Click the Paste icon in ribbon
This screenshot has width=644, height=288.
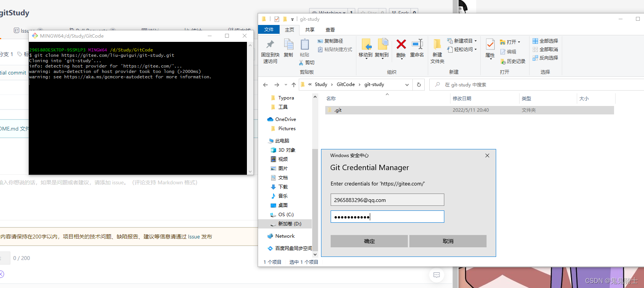(x=305, y=45)
